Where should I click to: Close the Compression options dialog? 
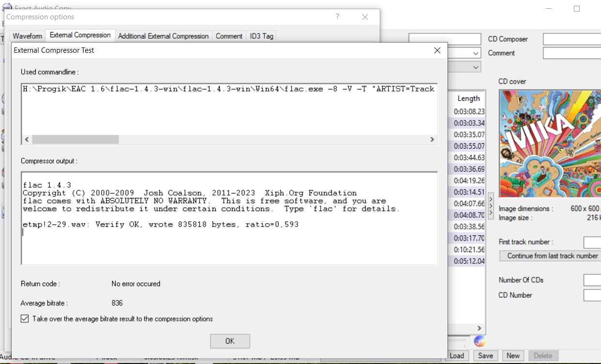pos(365,17)
